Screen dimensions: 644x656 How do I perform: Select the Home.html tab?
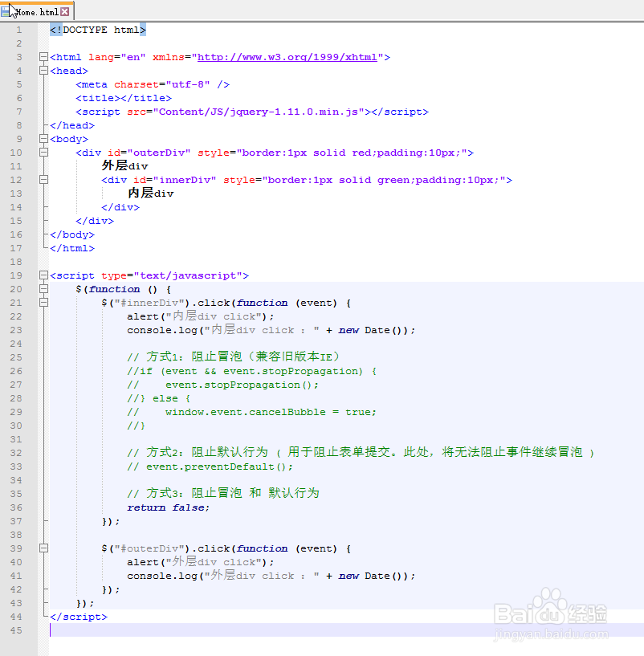(x=37, y=11)
